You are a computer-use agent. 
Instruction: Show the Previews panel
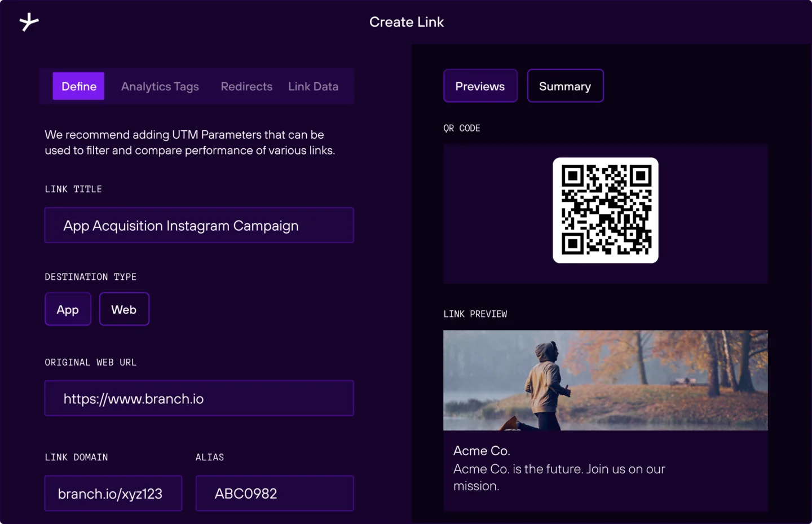pyautogui.click(x=480, y=86)
